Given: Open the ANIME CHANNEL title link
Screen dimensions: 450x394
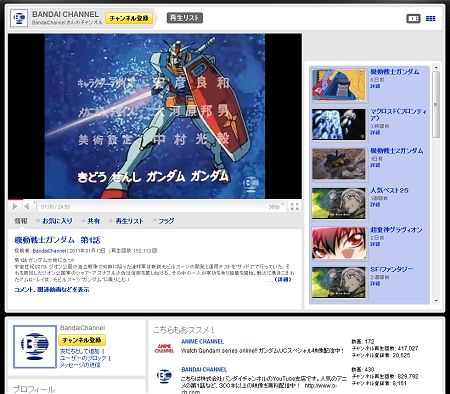Looking at the screenshot, I should tap(202, 342).
